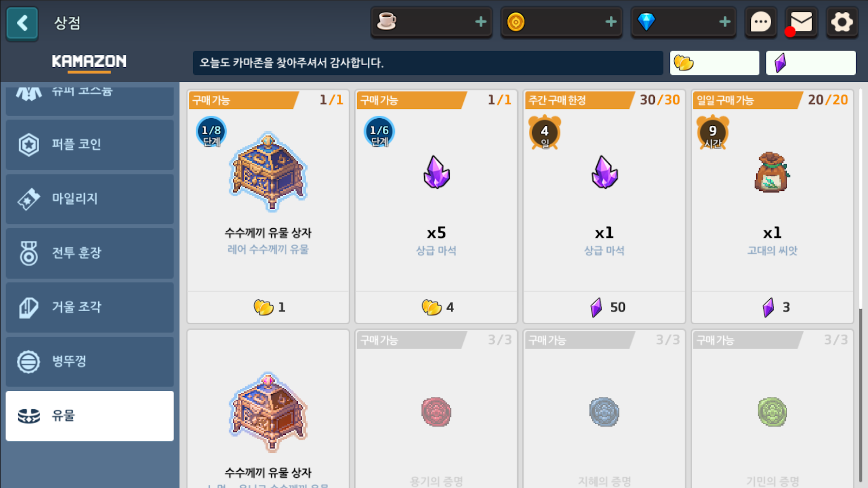The width and height of the screenshot is (868, 488).
Task: Select the 전투 훈장 shop category
Action: click(90, 253)
